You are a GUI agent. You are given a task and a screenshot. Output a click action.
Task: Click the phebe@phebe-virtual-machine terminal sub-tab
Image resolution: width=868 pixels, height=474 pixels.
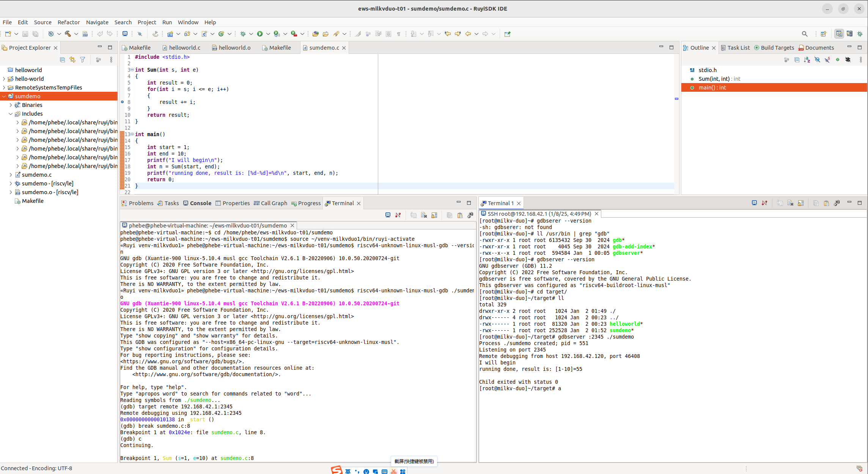click(208, 225)
